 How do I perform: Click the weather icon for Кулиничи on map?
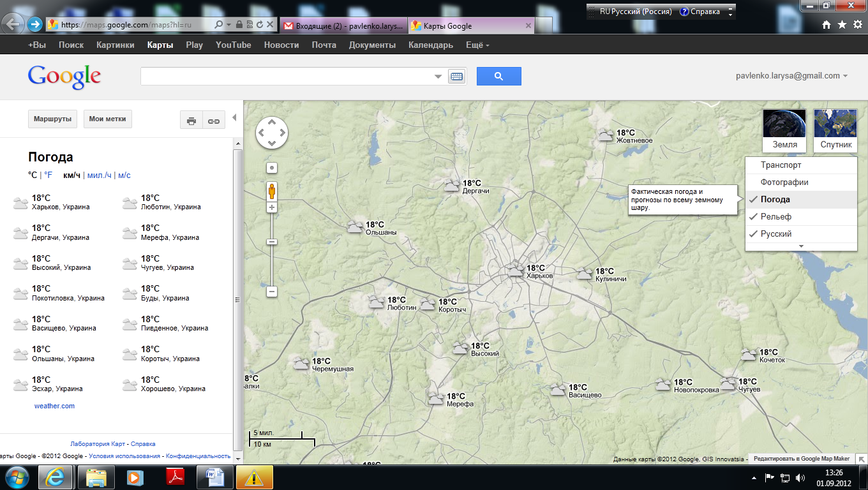click(584, 274)
